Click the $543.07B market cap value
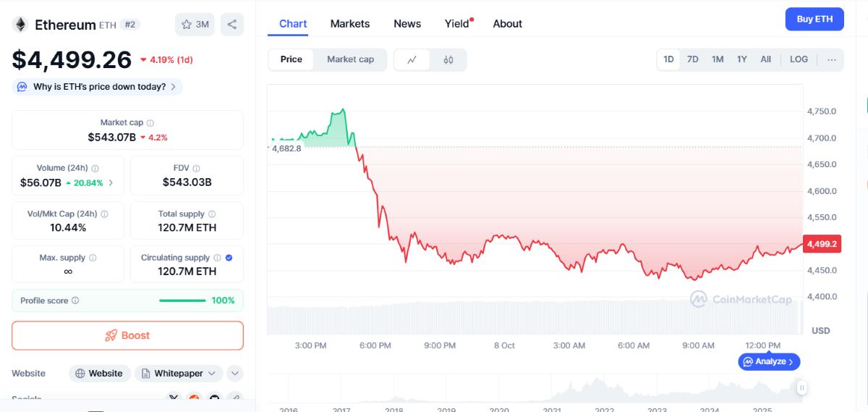Viewport: 868px width, 412px height. [111, 137]
